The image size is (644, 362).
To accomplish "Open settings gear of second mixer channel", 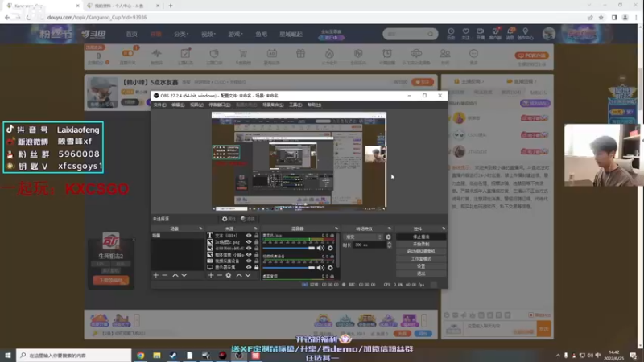I will [x=330, y=268].
